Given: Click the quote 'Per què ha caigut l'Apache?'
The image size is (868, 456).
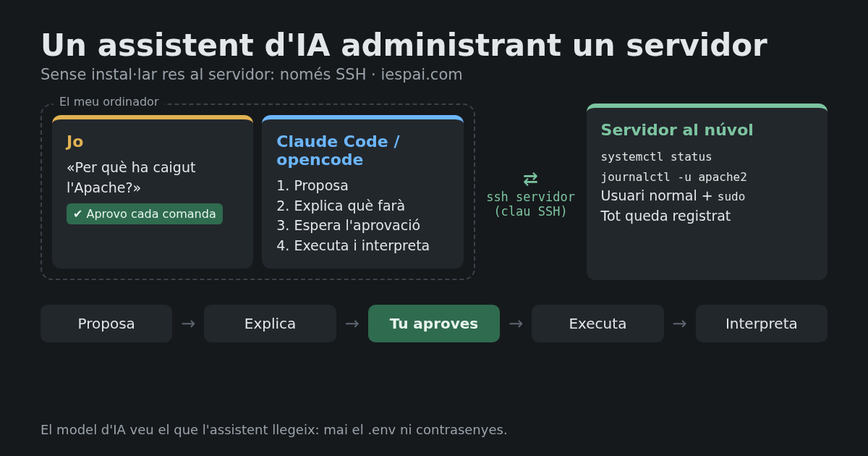Looking at the screenshot, I should pyautogui.click(x=131, y=177).
